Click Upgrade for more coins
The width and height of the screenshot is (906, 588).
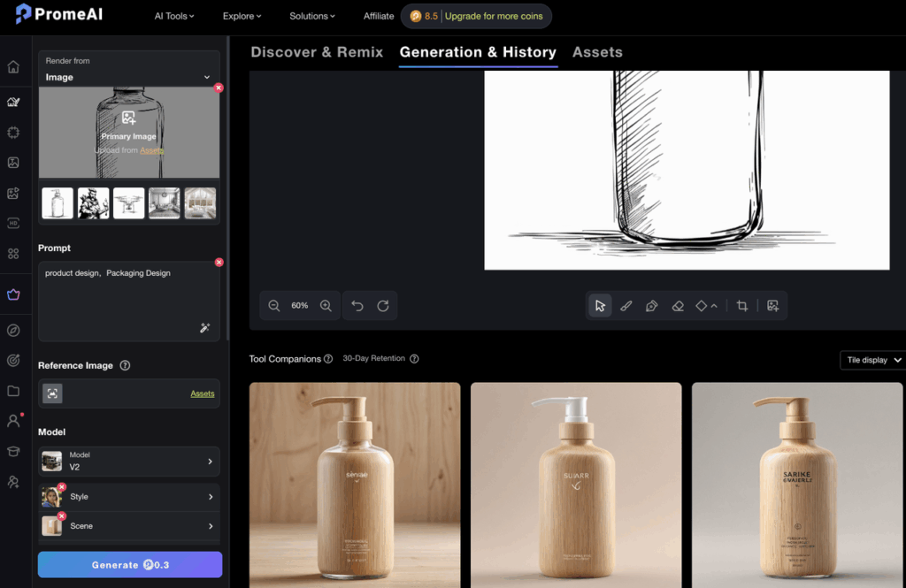pos(494,16)
